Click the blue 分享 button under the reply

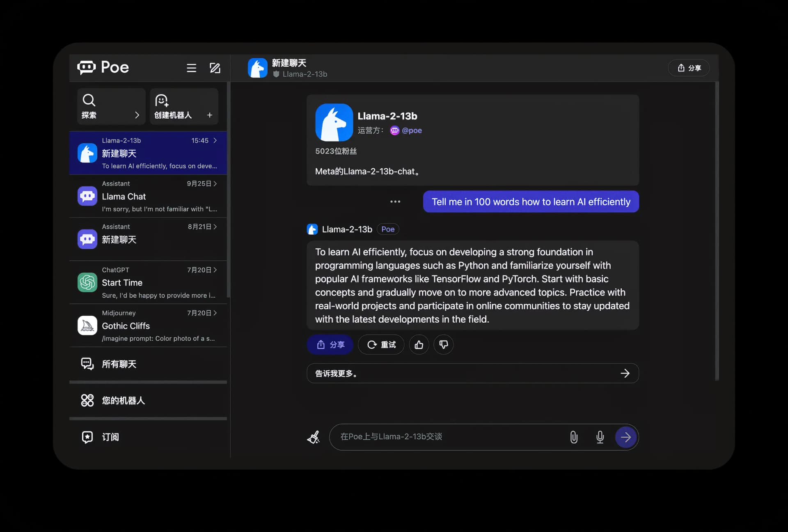pos(330,345)
